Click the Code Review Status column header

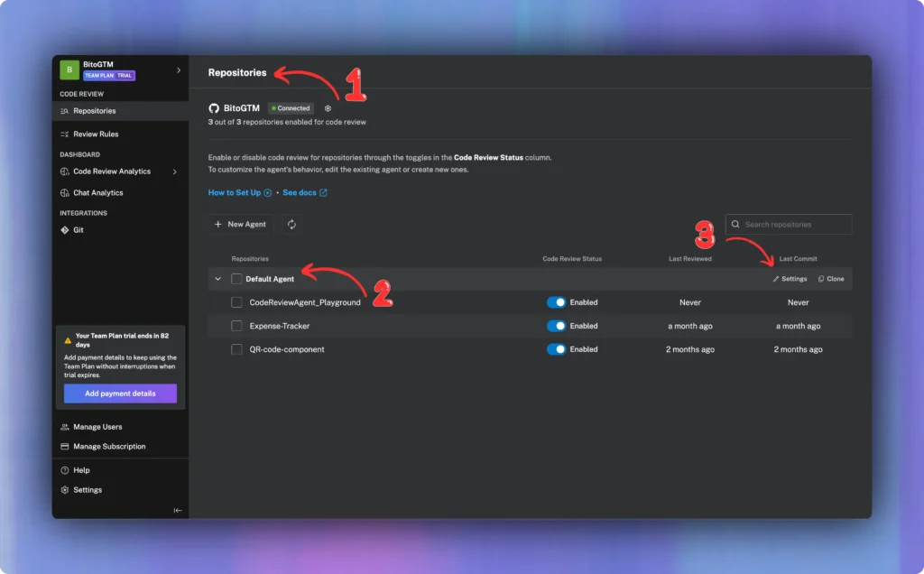[x=572, y=259]
